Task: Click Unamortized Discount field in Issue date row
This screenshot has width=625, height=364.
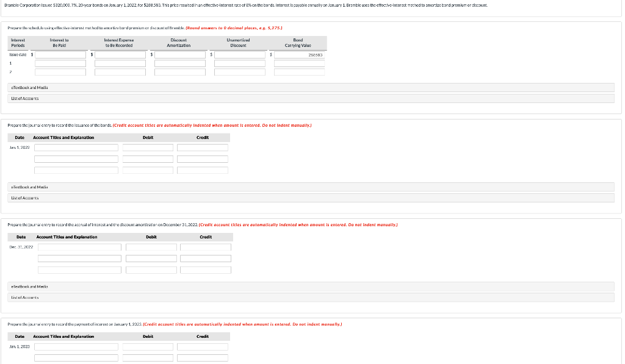Action: click(239, 55)
